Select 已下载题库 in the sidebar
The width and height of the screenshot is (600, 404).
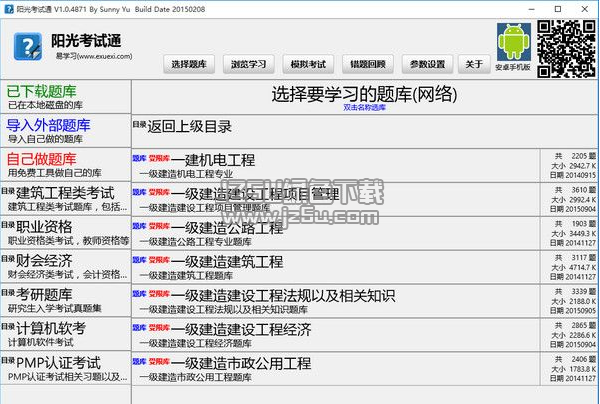(66, 97)
